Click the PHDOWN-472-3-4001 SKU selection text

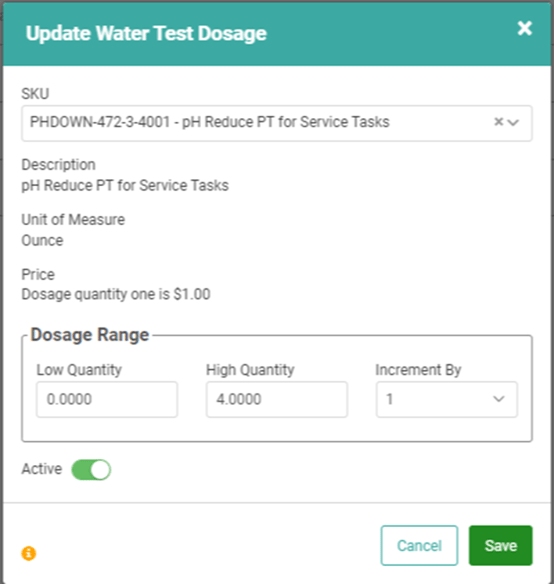(x=209, y=122)
